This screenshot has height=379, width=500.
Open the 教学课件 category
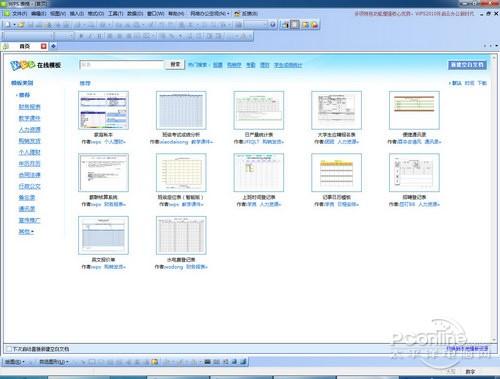pyautogui.click(x=29, y=118)
